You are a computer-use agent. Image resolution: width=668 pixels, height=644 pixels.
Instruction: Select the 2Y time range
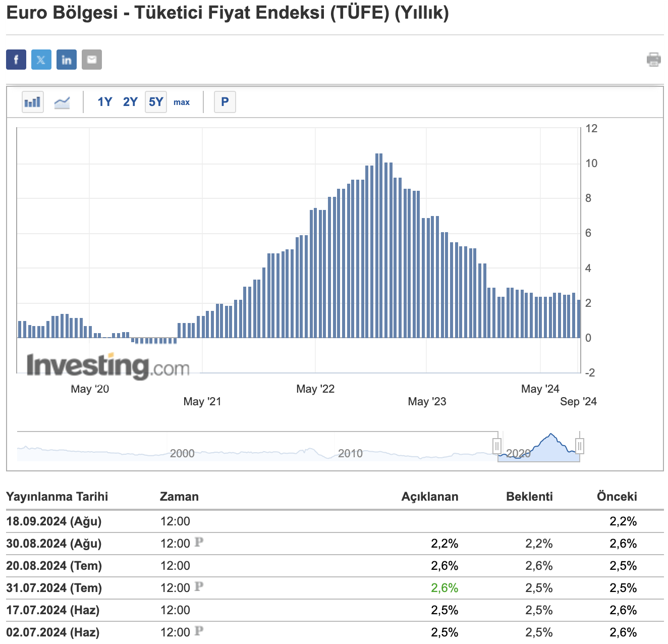point(130,102)
